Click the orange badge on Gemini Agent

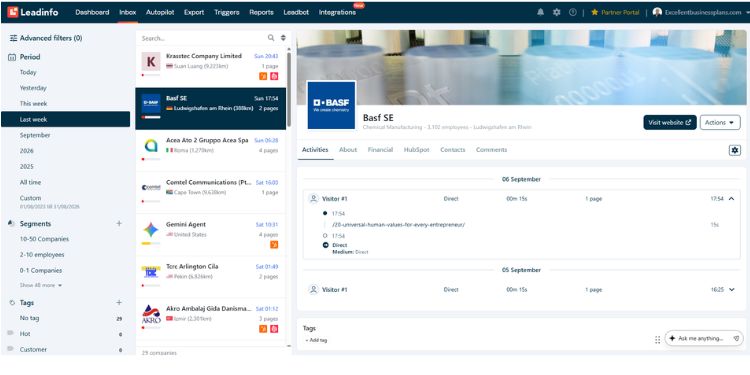pos(274,244)
